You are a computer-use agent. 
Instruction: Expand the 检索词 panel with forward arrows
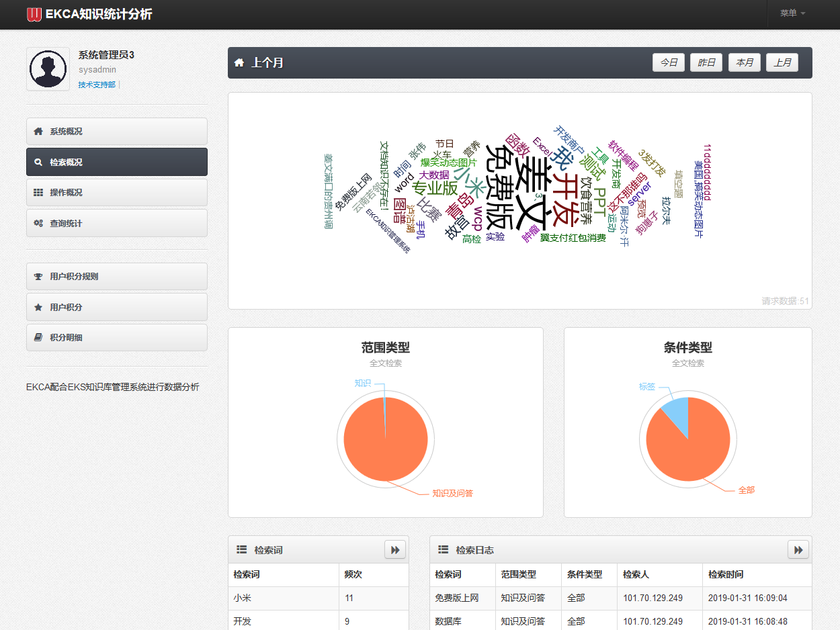[x=395, y=550]
